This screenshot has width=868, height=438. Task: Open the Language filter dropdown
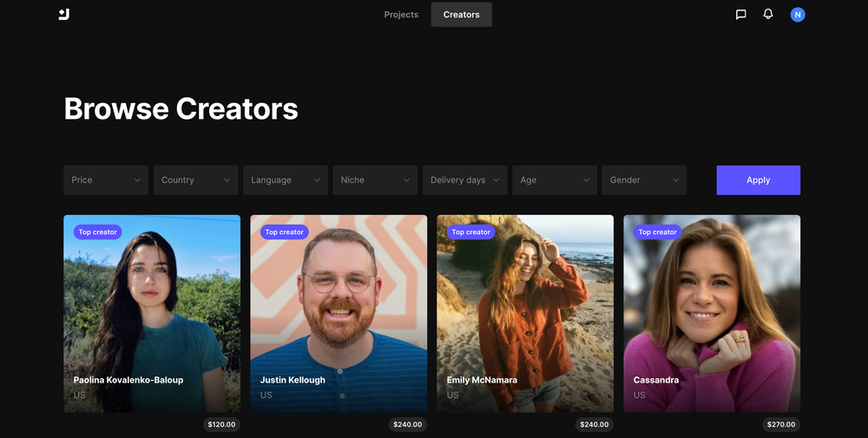tap(286, 180)
